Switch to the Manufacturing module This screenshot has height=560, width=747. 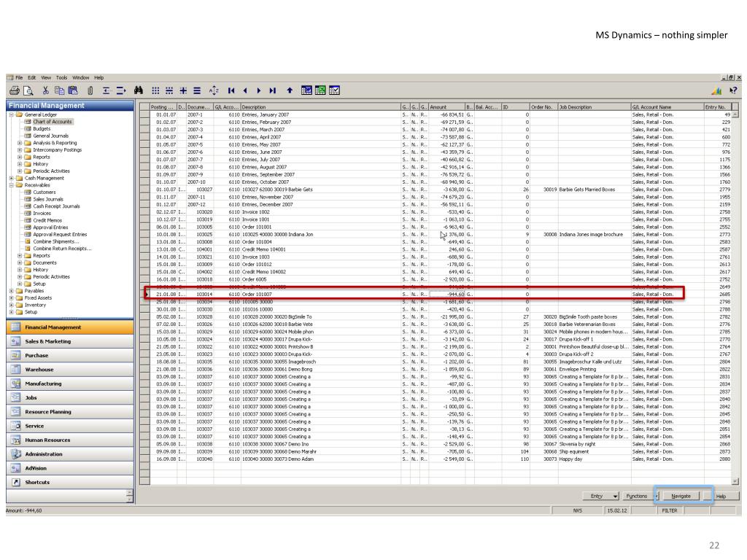pos(70,384)
